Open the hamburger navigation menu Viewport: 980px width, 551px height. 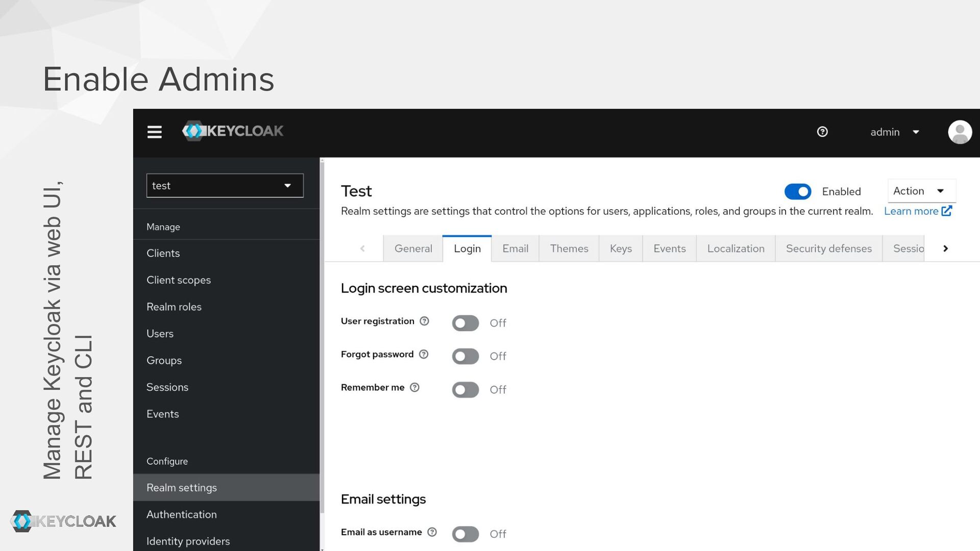coord(154,132)
